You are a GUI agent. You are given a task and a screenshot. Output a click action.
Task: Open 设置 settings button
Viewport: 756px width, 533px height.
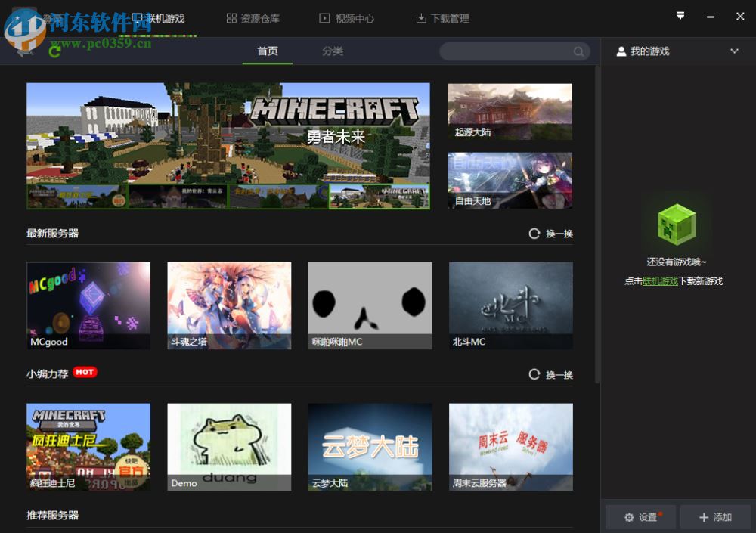point(640,517)
